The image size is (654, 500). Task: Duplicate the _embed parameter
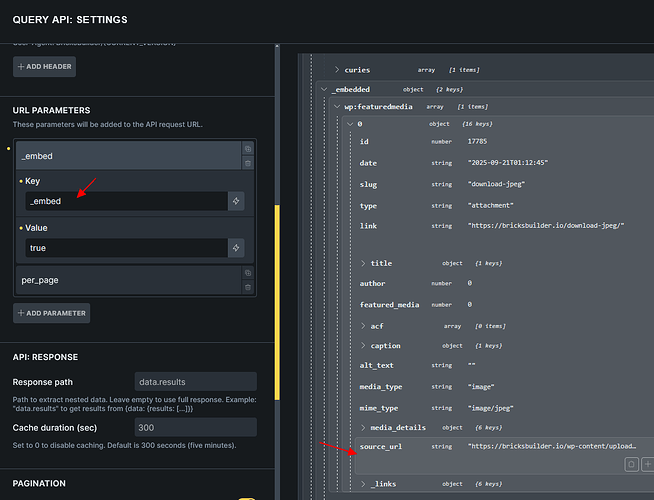pos(248,149)
